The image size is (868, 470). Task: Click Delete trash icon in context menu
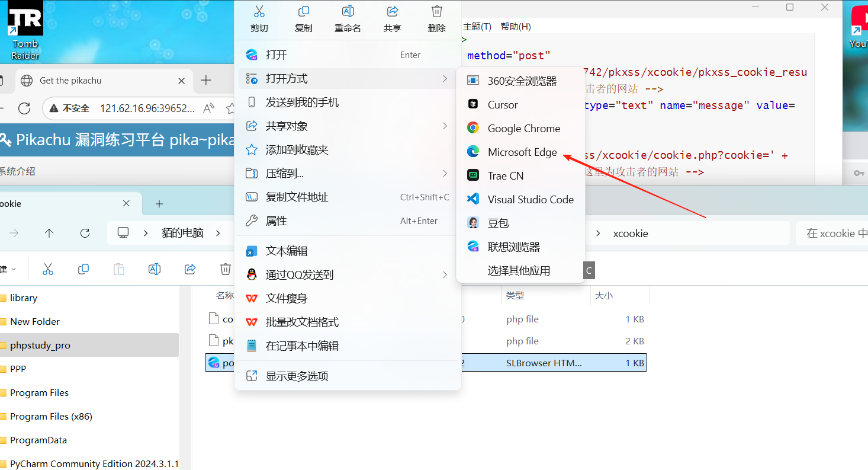pyautogui.click(x=437, y=11)
